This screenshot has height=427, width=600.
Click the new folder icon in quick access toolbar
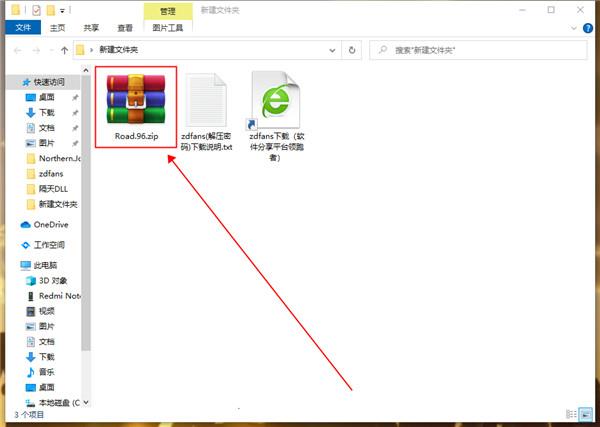point(51,10)
